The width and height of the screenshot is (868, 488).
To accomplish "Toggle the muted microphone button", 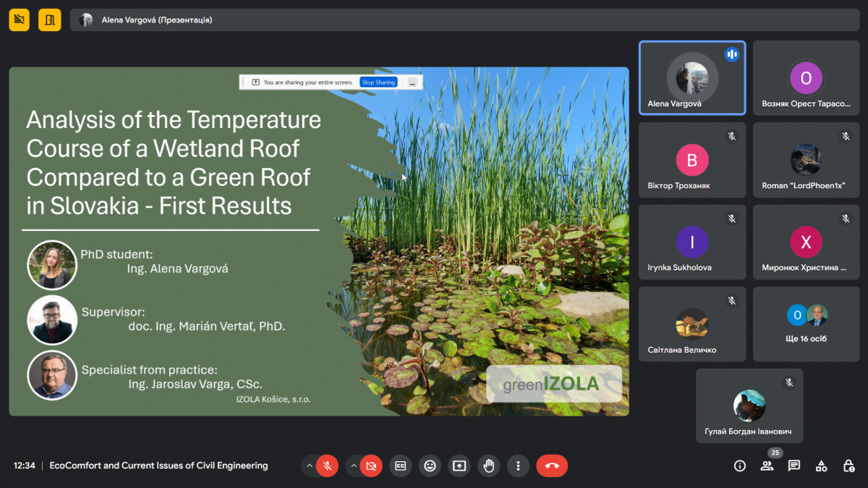I will coord(328,466).
